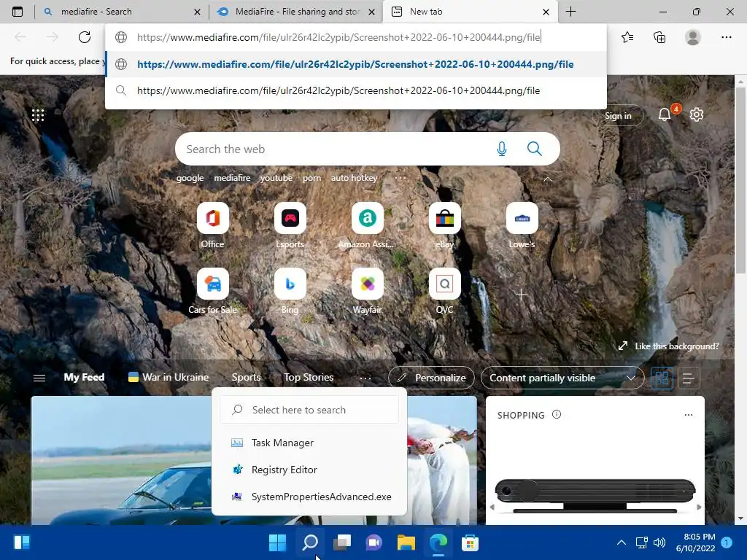Open a new browser tab

pos(570,12)
